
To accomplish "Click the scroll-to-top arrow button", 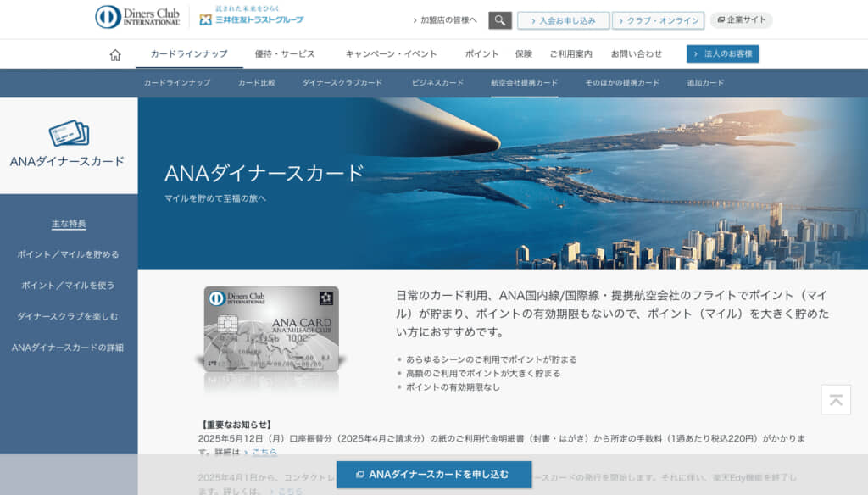I will pos(836,399).
